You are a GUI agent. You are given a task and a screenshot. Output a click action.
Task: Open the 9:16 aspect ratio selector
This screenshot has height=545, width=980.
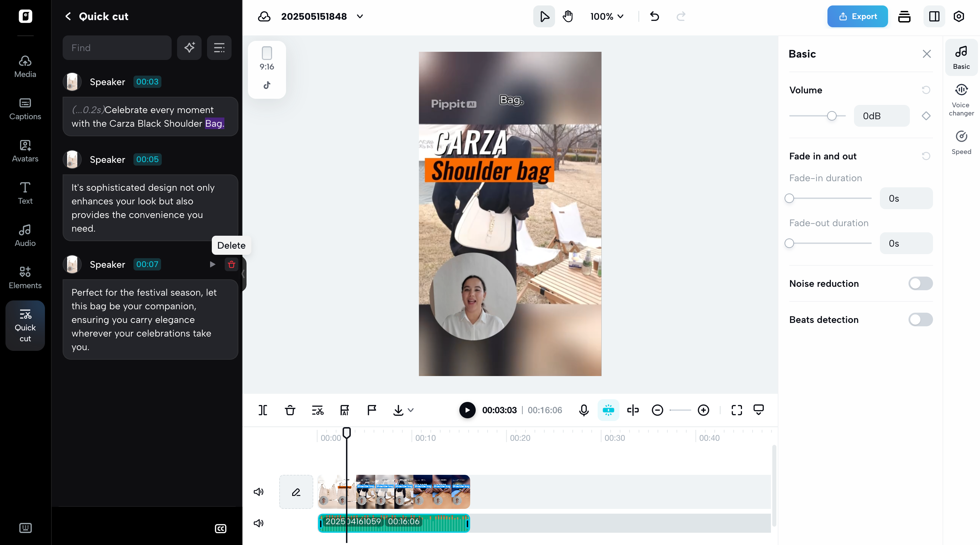click(x=267, y=59)
